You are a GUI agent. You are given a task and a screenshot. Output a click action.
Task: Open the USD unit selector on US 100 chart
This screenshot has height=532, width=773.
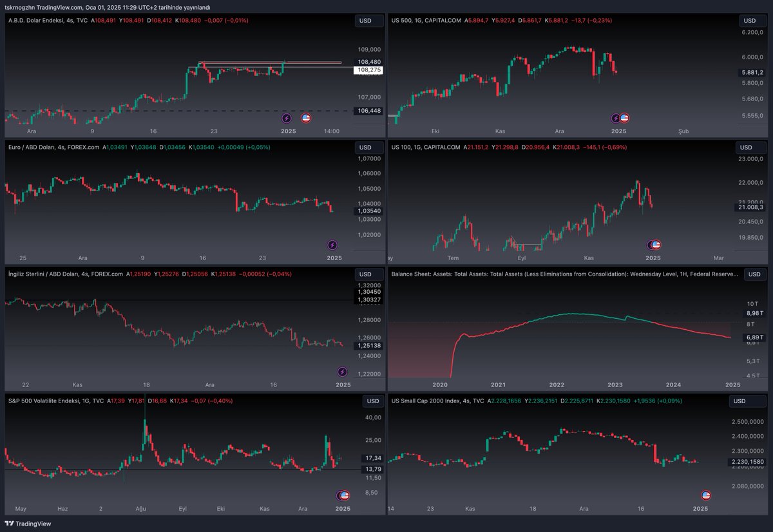tap(750, 147)
